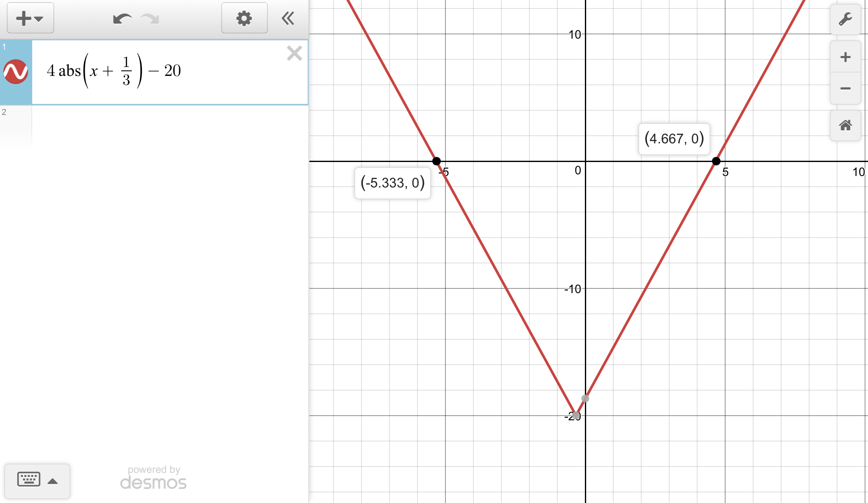
Task: Toggle visibility of expression 1 curve
Action: tap(16, 71)
